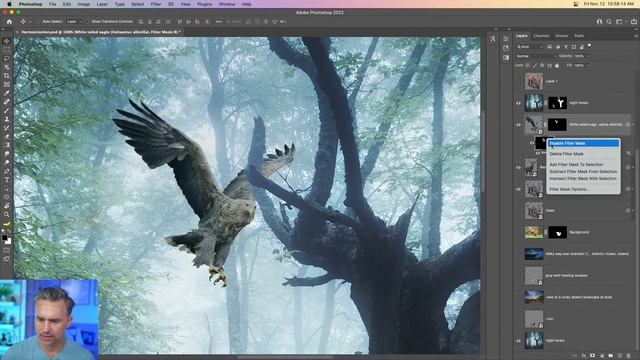Show the hidden Layer 1
Image resolution: width=640 pixels, height=360 pixels.
[518, 81]
